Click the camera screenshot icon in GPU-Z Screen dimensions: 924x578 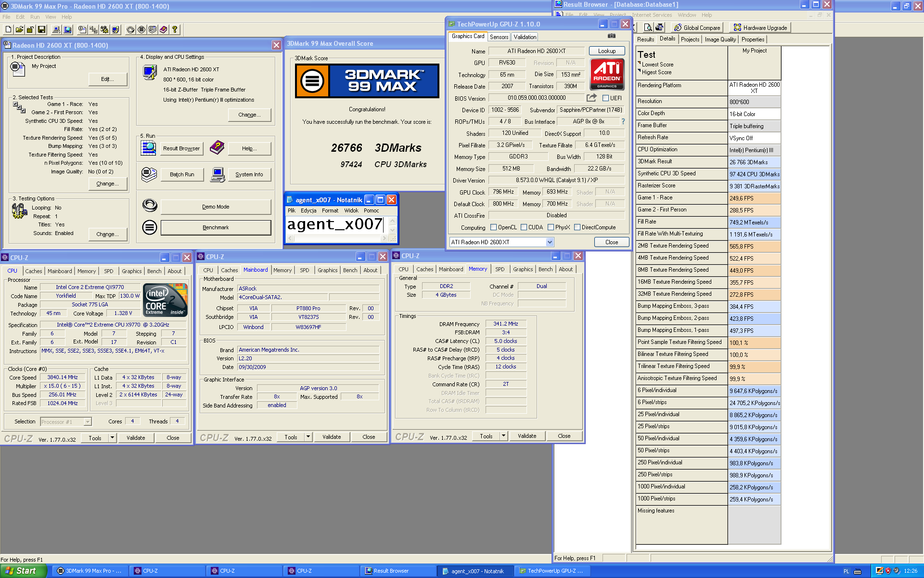[x=611, y=36]
